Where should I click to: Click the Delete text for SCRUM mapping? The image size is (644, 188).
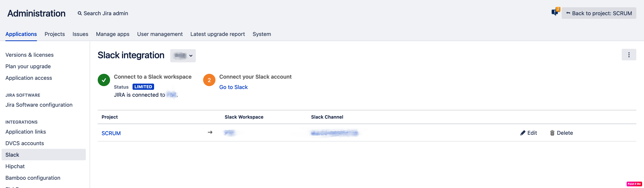(565, 133)
